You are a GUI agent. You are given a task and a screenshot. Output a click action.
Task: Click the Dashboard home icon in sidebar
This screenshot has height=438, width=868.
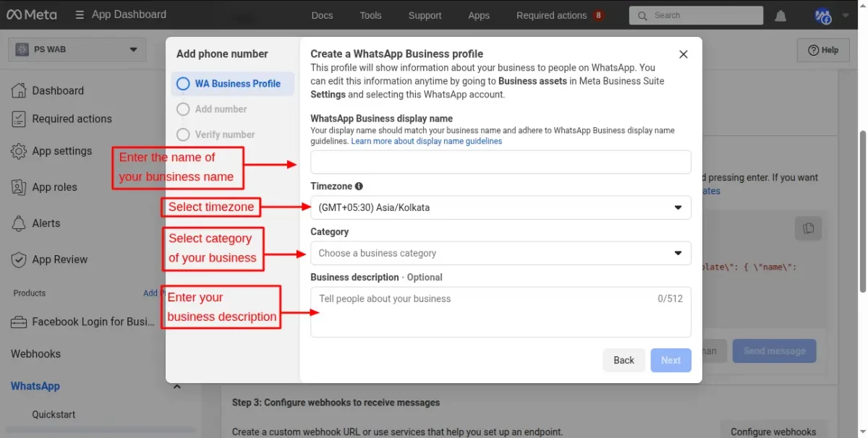coord(19,90)
